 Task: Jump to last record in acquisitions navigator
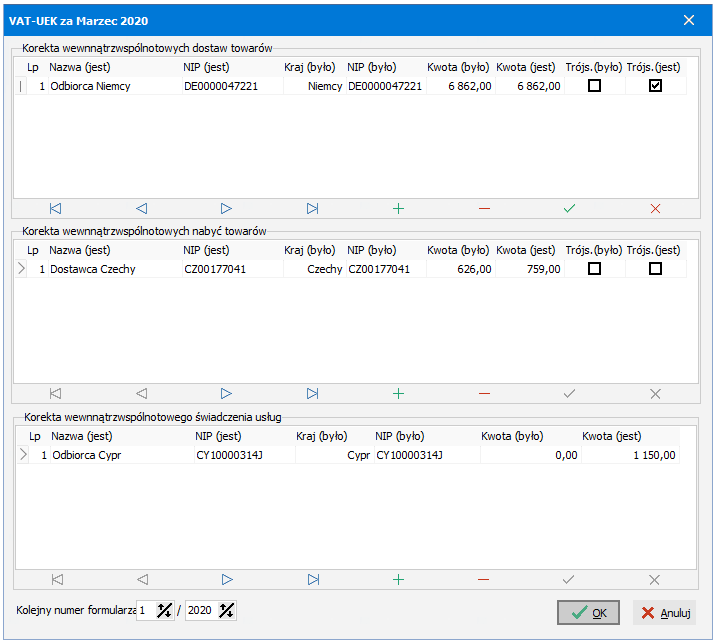coord(313,393)
